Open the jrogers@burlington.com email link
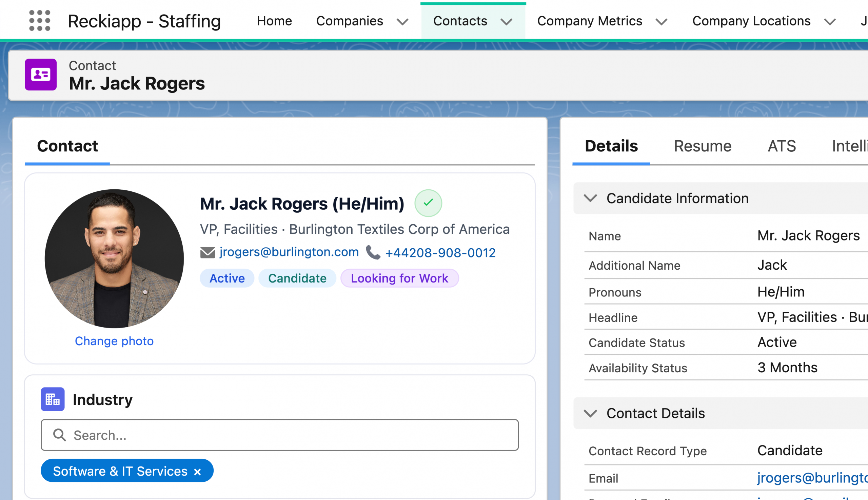This screenshot has height=500, width=868. coord(289,252)
